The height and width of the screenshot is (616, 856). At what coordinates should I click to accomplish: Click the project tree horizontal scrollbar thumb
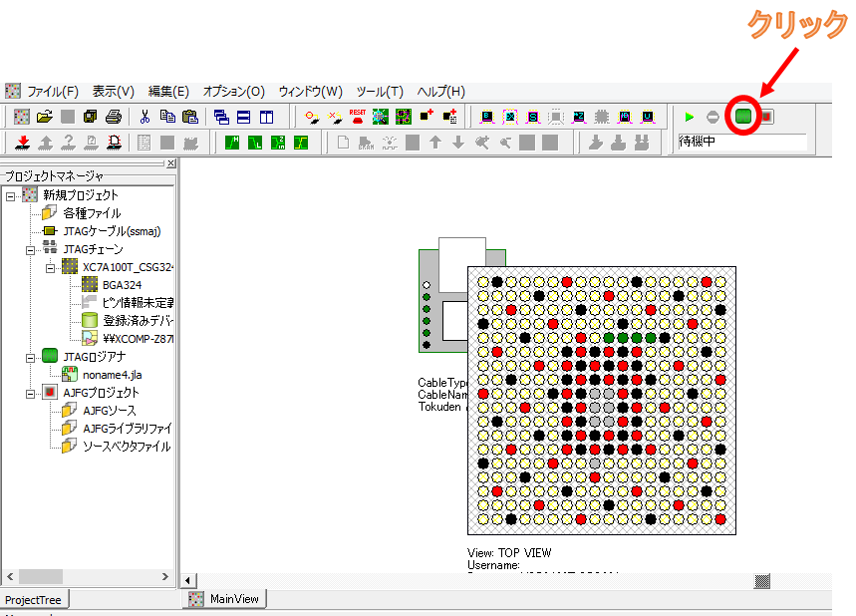click(39, 577)
